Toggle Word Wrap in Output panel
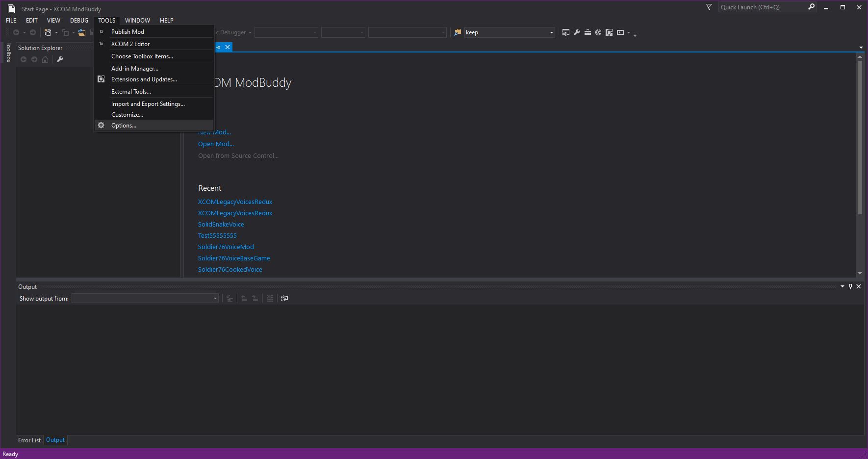 tap(284, 298)
